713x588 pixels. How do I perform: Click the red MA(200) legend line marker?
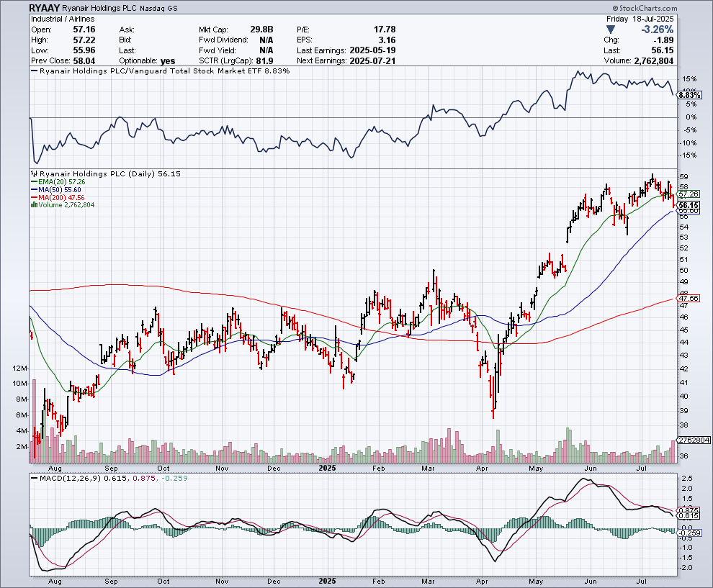[x=34, y=198]
